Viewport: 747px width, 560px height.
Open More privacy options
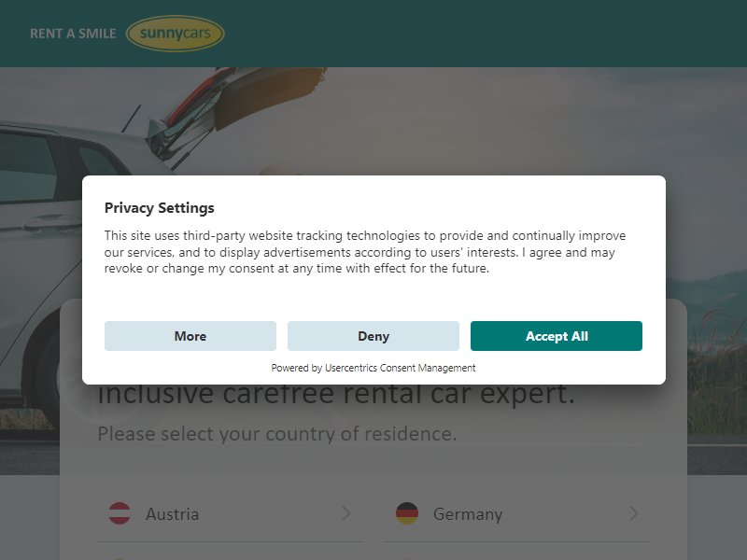[x=190, y=336]
